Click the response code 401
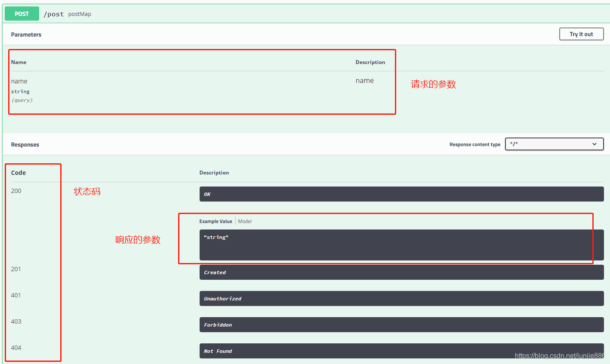The image size is (610, 364). (x=16, y=295)
